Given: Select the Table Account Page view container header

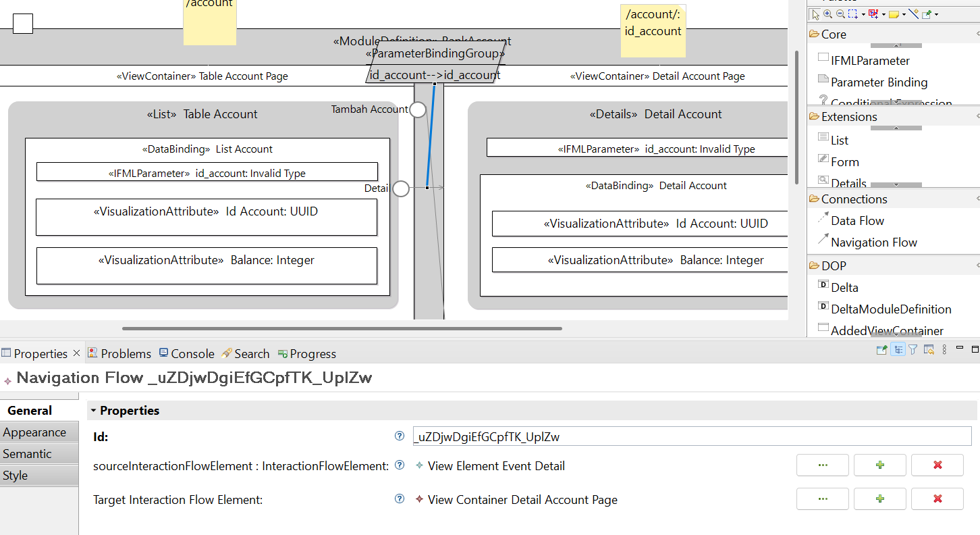Looking at the screenshot, I should 202,76.
